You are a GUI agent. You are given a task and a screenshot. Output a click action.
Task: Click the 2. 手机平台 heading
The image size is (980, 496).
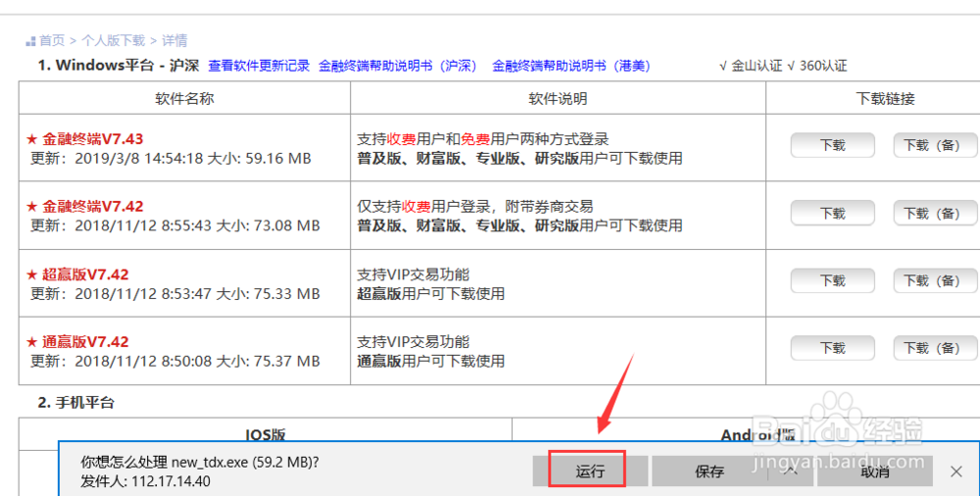point(76,402)
